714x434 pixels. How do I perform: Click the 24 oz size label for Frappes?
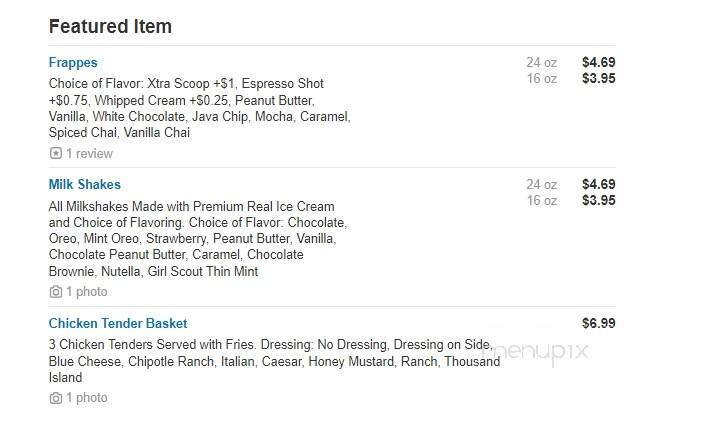coord(541,62)
